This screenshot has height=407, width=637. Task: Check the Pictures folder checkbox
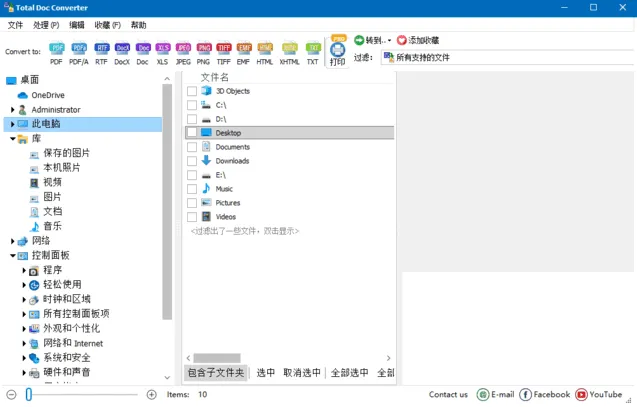point(192,203)
